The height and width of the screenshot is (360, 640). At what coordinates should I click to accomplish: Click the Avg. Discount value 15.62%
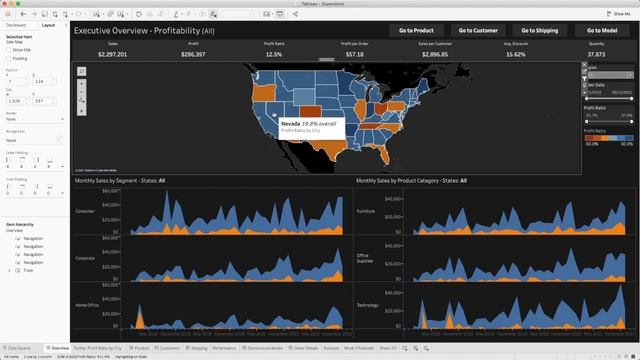pyautogui.click(x=516, y=54)
